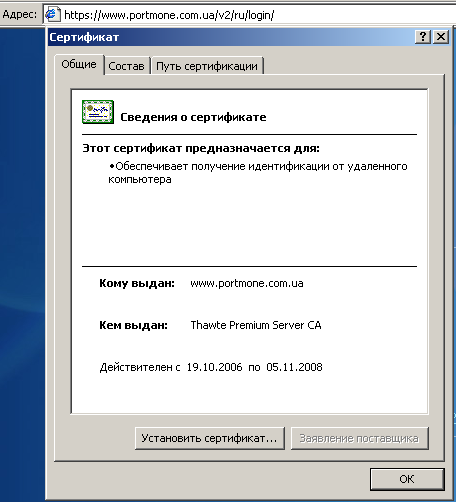Click the Заявление поставщика button

(359, 438)
